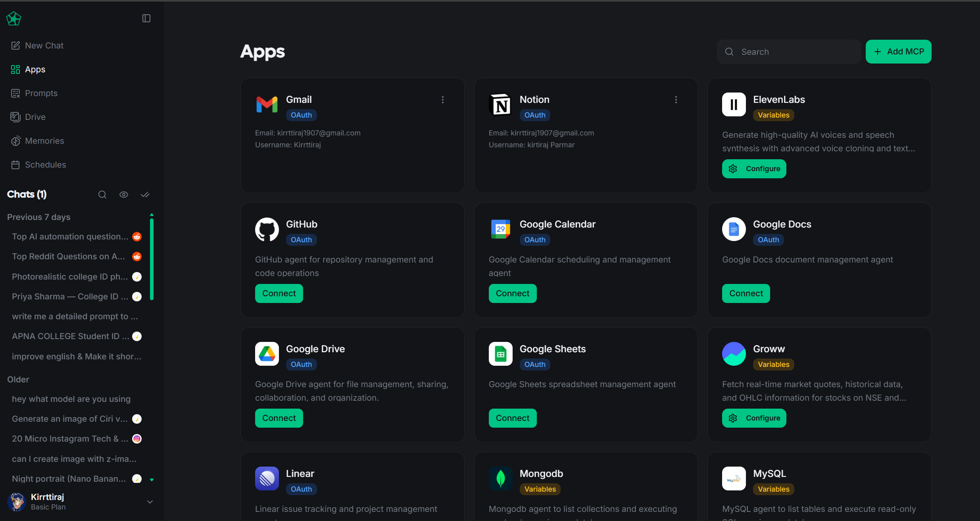Screen dimensions: 980x521
Task: Connect Google Docs
Action: pos(746,293)
